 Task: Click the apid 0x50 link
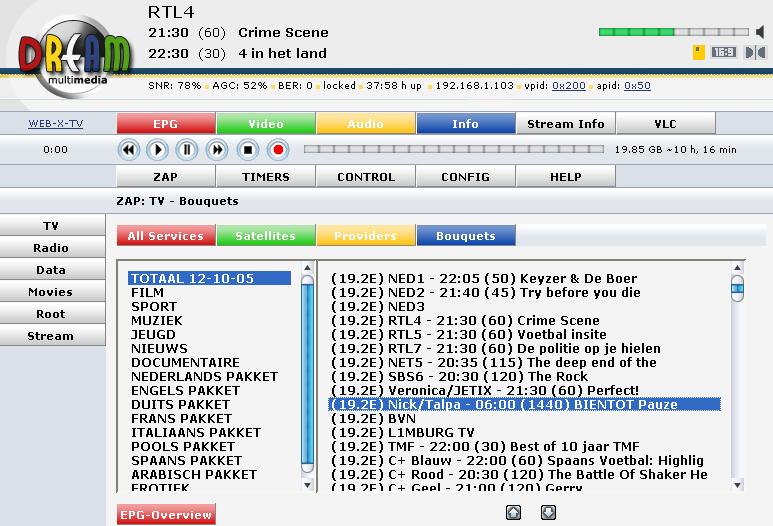click(637, 85)
